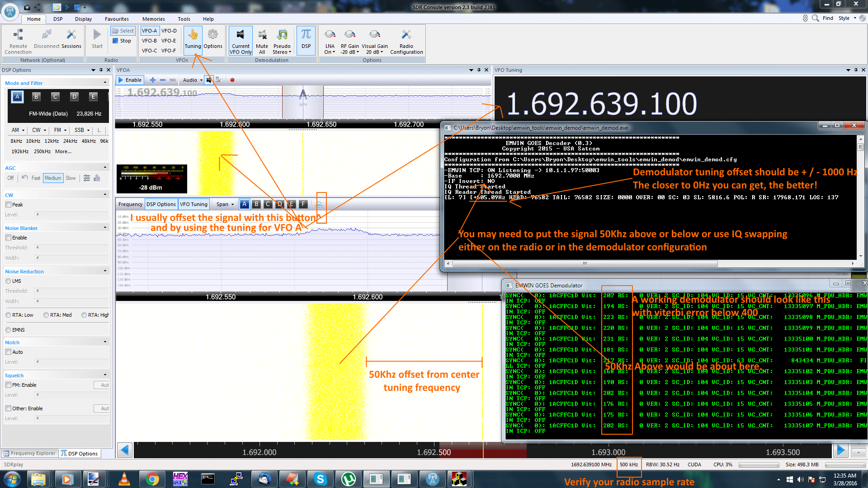Enable the CW Peak checkbox
Viewport: 868px width, 488px height.
(8, 205)
